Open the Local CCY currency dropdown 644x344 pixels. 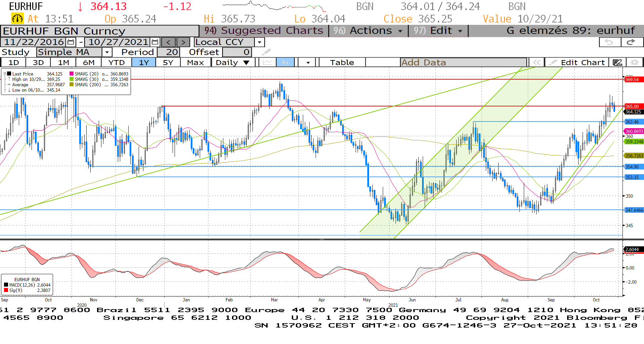click(x=259, y=42)
